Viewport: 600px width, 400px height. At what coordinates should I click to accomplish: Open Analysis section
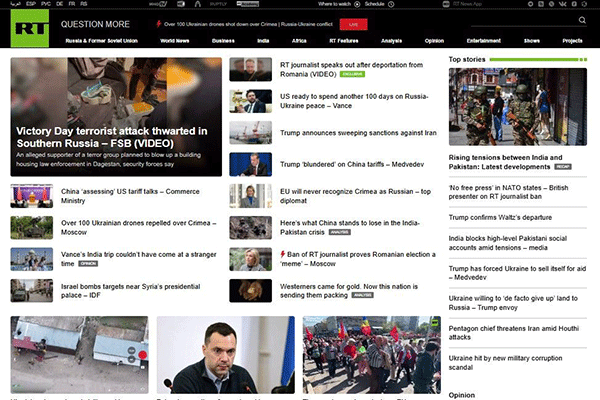tap(391, 41)
